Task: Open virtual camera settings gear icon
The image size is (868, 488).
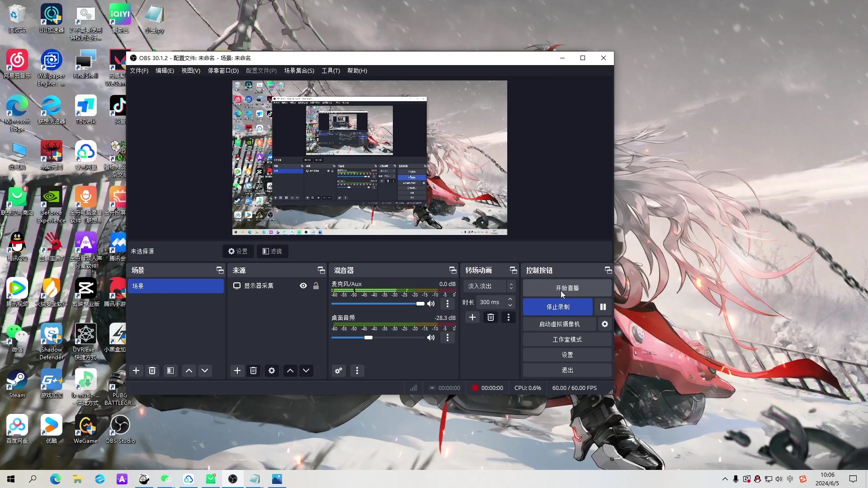Action: (x=605, y=324)
